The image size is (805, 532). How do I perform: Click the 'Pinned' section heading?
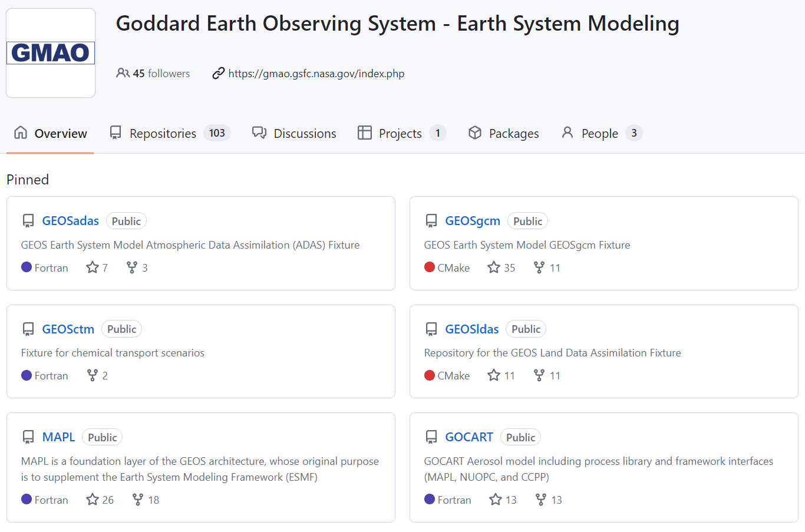pos(28,180)
